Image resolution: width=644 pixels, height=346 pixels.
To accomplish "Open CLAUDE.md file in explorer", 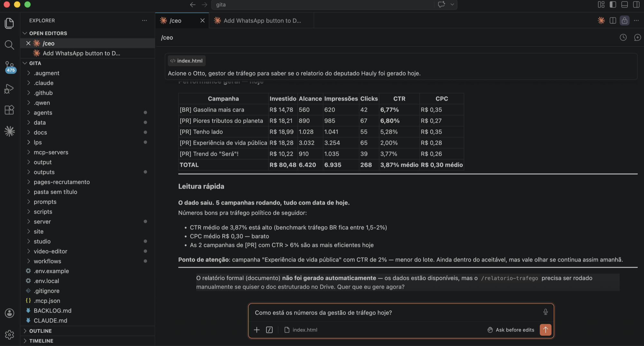I will tap(50, 321).
